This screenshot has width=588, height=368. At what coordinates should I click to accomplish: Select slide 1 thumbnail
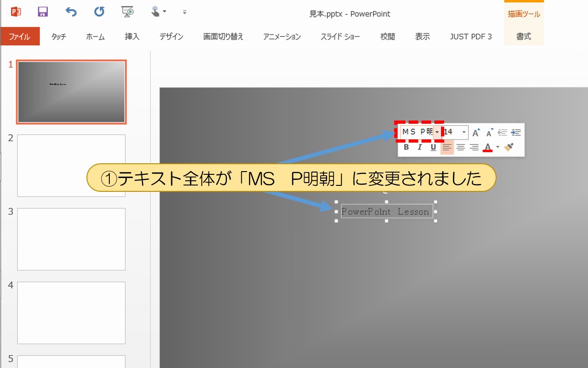coord(71,92)
